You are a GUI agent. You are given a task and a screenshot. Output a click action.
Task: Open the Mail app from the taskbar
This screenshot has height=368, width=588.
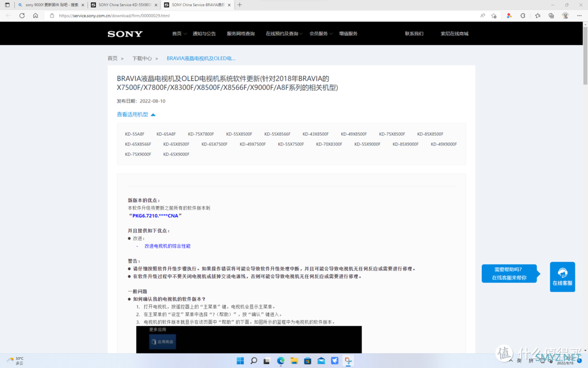point(321,361)
